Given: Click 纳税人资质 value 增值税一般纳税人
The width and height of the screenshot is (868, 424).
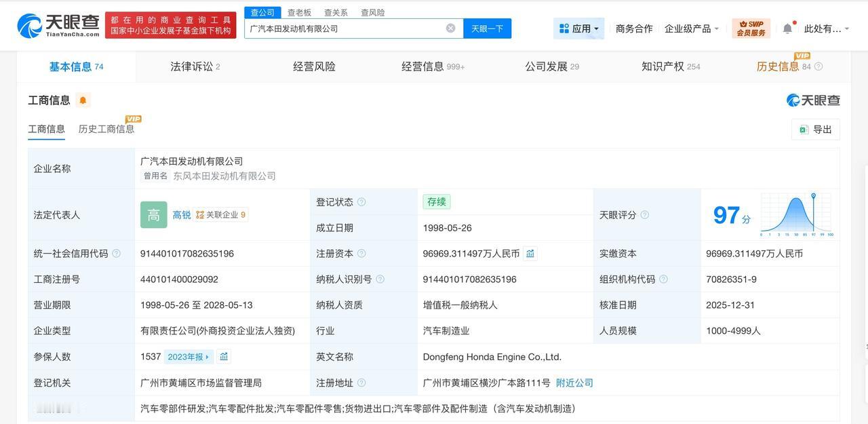Looking at the screenshot, I should pos(460,305).
